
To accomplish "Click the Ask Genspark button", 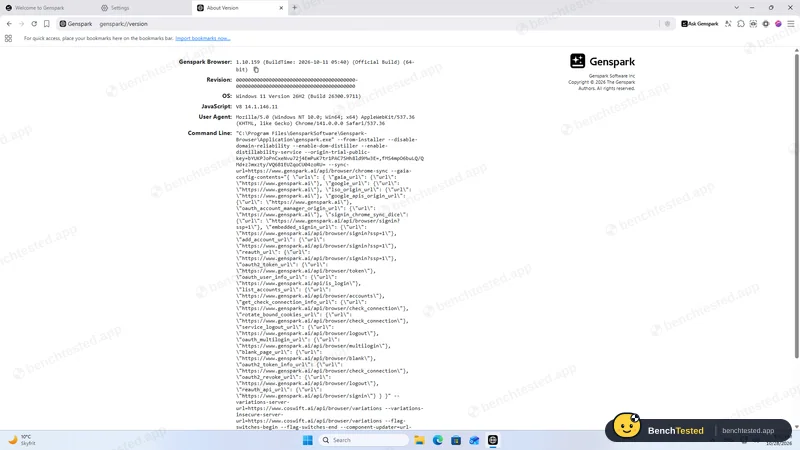I will click(x=699, y=24).
